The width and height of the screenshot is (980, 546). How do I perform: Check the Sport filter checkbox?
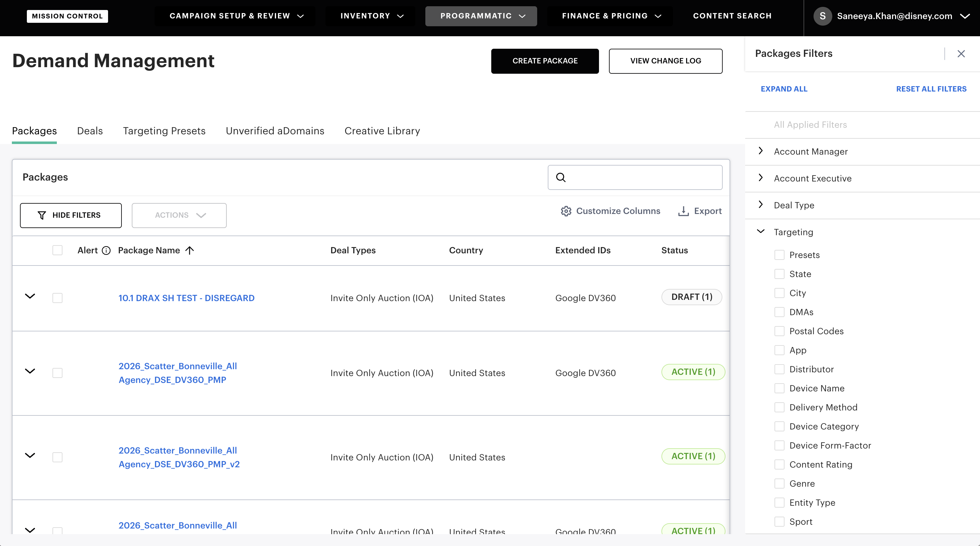(x=780, y=522)
